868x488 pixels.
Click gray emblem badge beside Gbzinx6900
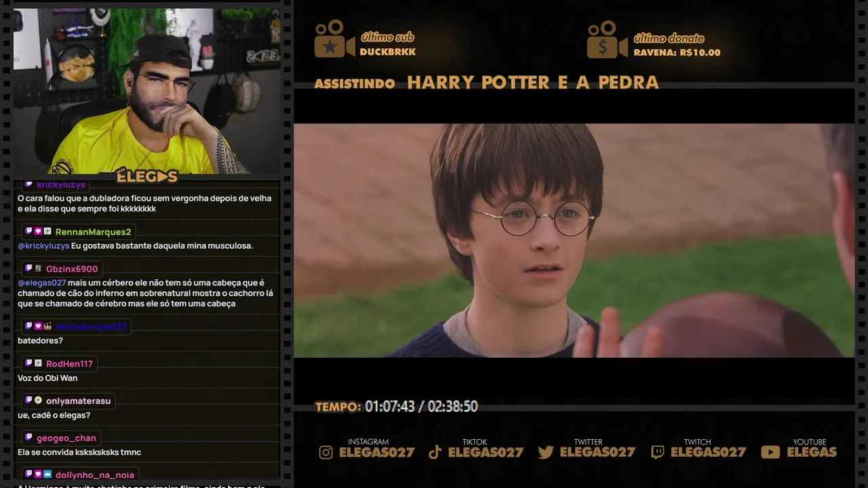(38, 268)
